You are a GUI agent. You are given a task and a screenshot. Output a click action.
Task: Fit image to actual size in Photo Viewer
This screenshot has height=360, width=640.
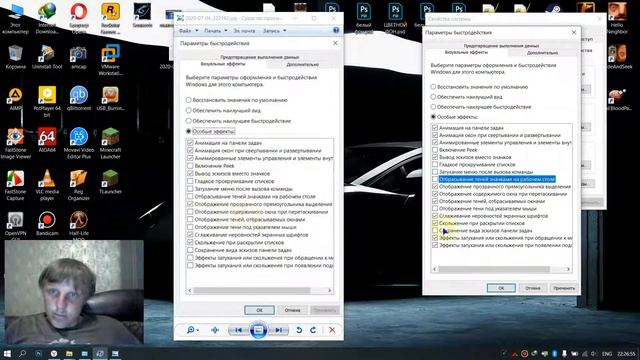(x=215, y=330)
